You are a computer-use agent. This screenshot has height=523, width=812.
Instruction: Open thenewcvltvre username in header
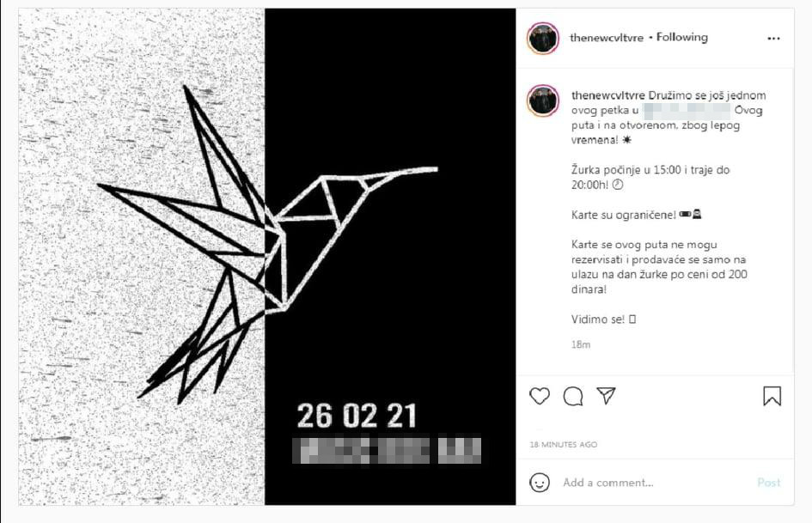pyautogui.click(x=607, y=38)
